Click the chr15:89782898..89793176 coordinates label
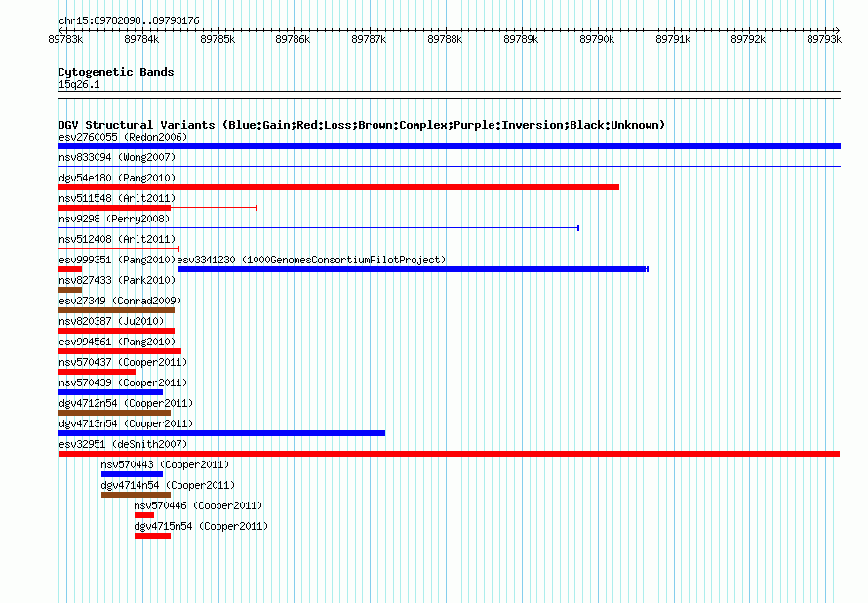This screenshot has height=603, width=868. click(129, 20)
